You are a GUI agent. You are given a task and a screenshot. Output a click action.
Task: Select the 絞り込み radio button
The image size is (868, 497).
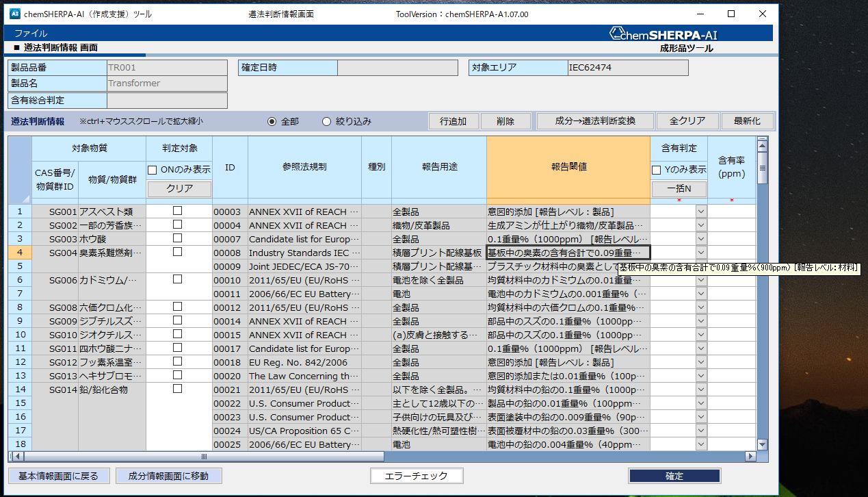point(327,121)
